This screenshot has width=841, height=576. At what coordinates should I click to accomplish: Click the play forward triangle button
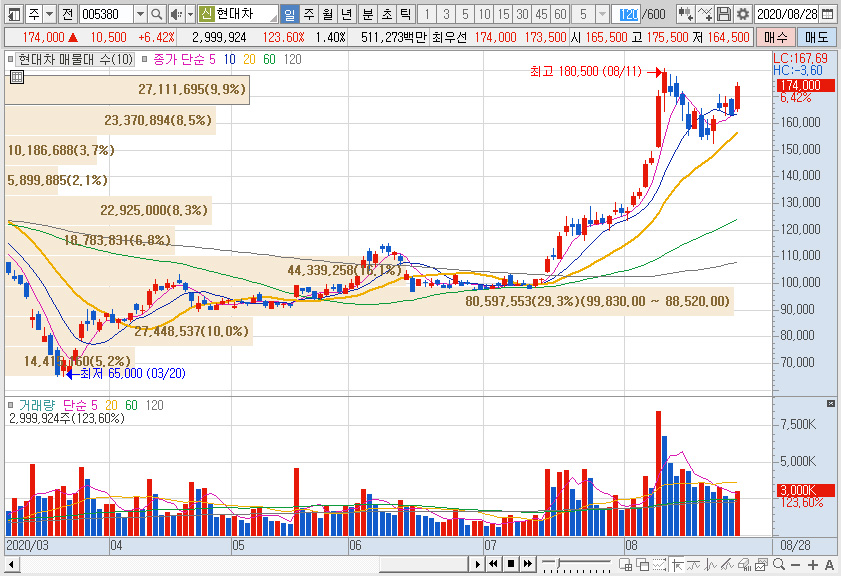coord(477,564)
